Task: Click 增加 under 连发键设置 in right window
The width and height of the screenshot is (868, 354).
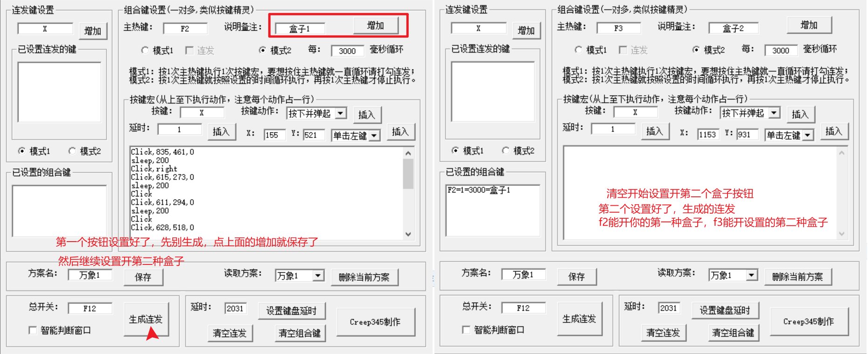Action: pyautogui.click(x=526, y=31)
